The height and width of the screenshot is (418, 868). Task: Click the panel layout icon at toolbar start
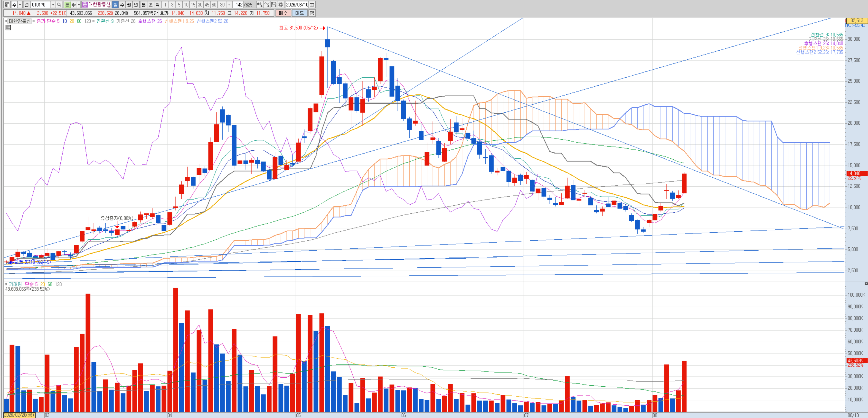(7, 5)
